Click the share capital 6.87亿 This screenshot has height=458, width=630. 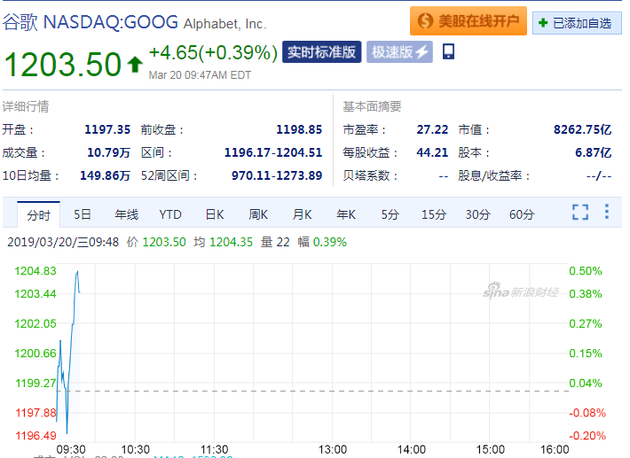pos(593,152)
